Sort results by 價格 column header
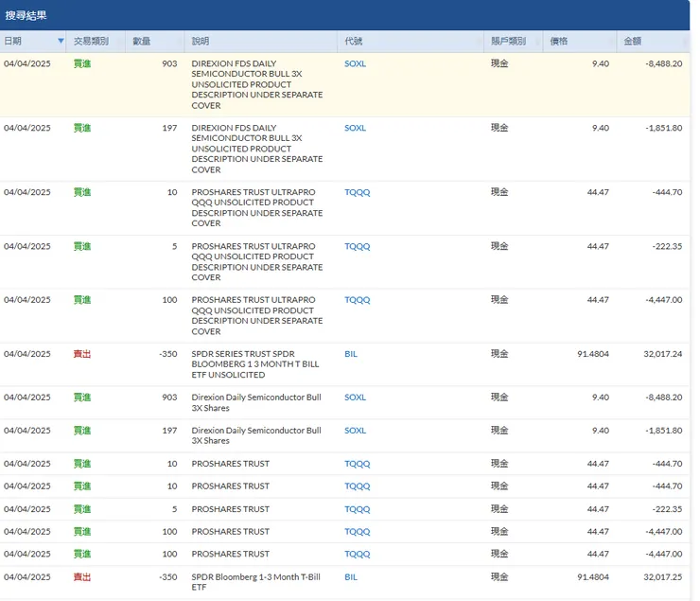Screen dimensions: 700x601 [559, 42]
